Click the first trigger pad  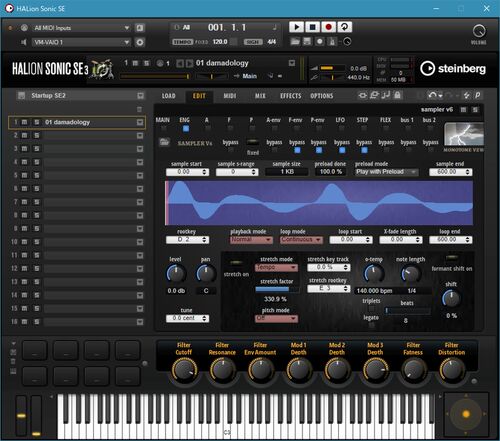(35, 350)
